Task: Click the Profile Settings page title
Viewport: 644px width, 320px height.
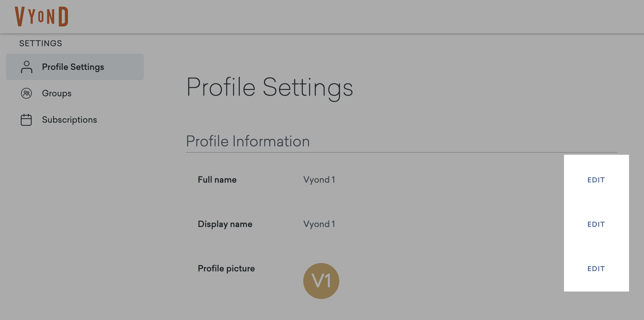Action: click(x=270, y=87)
